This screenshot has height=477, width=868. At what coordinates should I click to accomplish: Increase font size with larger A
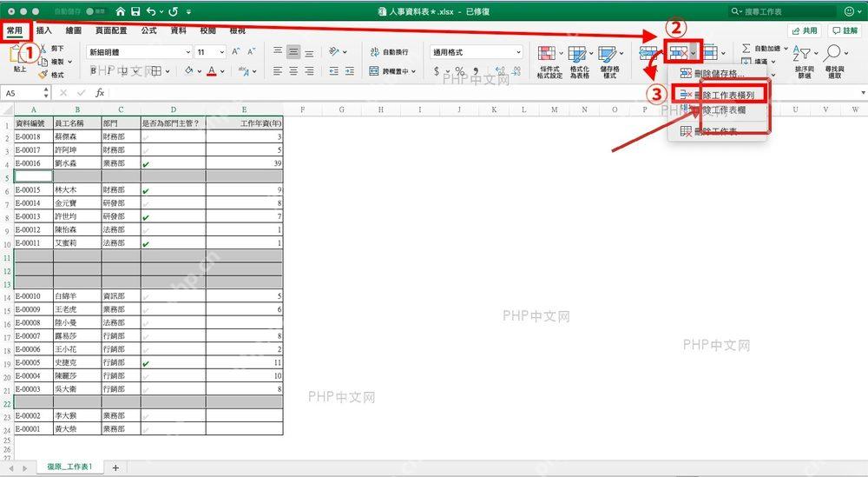[236, 51]
